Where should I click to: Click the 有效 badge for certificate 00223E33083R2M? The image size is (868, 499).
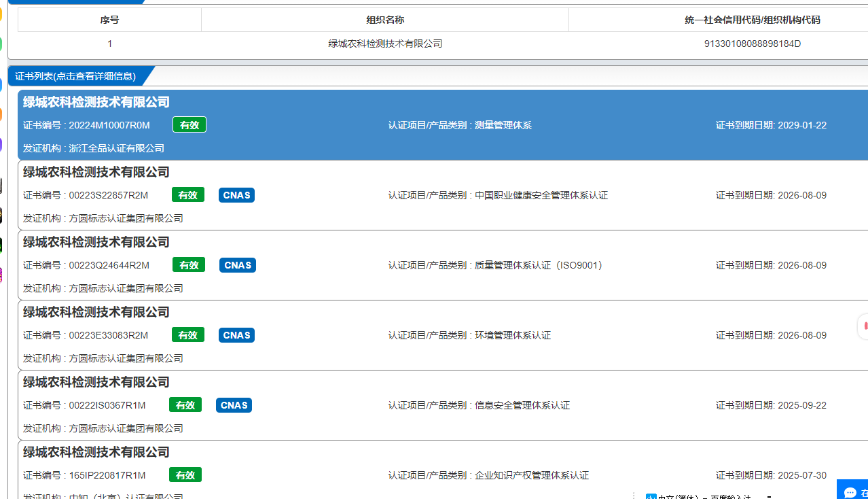pos(188,335)
